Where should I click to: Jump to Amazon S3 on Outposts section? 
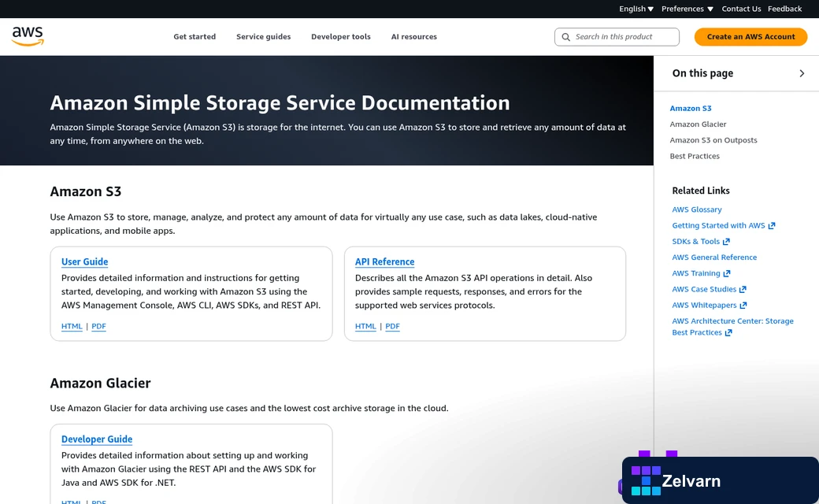(713, 140)
